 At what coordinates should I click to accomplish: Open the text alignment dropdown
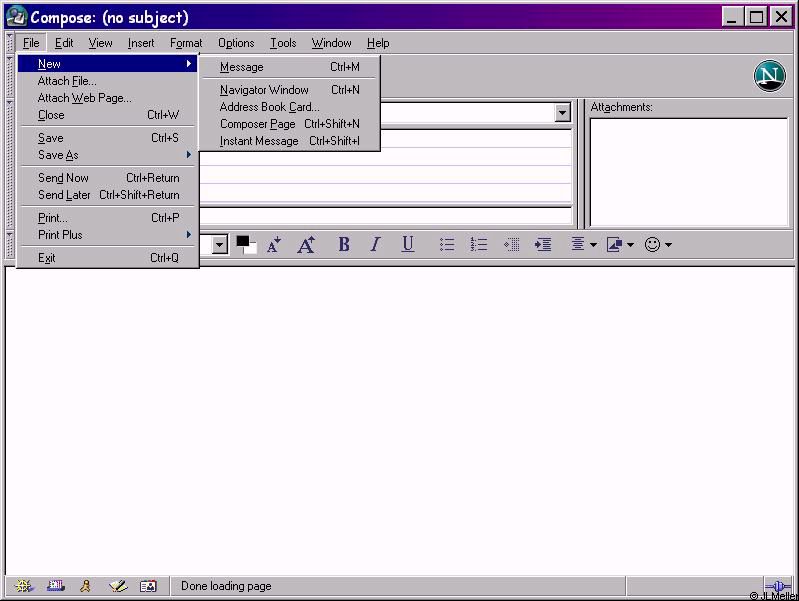click(583, 245)
